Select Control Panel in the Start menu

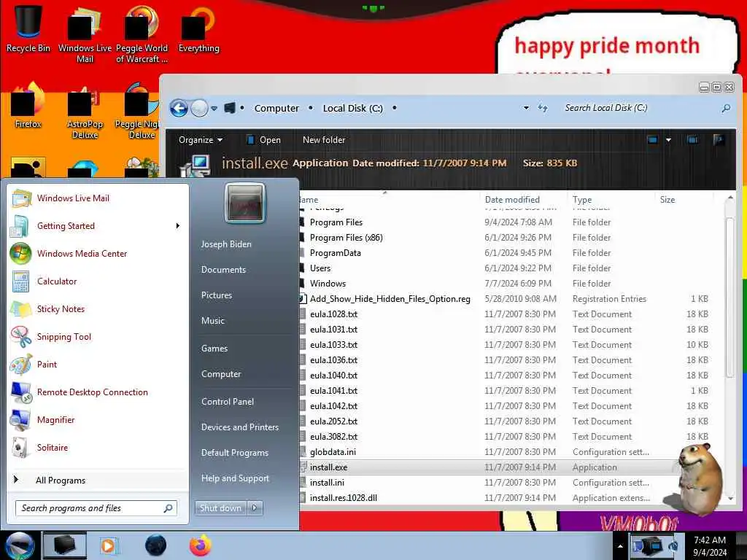(228, 402)
